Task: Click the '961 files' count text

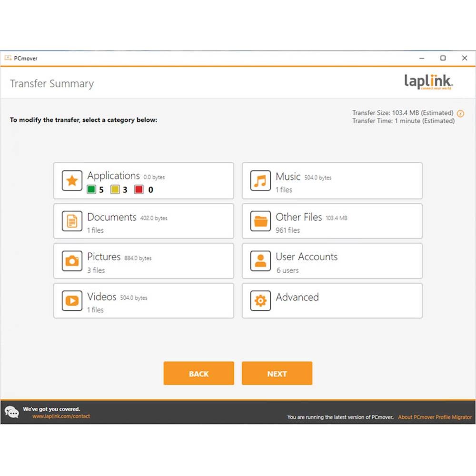Action: pyautogui.click(x=288, y=230)
